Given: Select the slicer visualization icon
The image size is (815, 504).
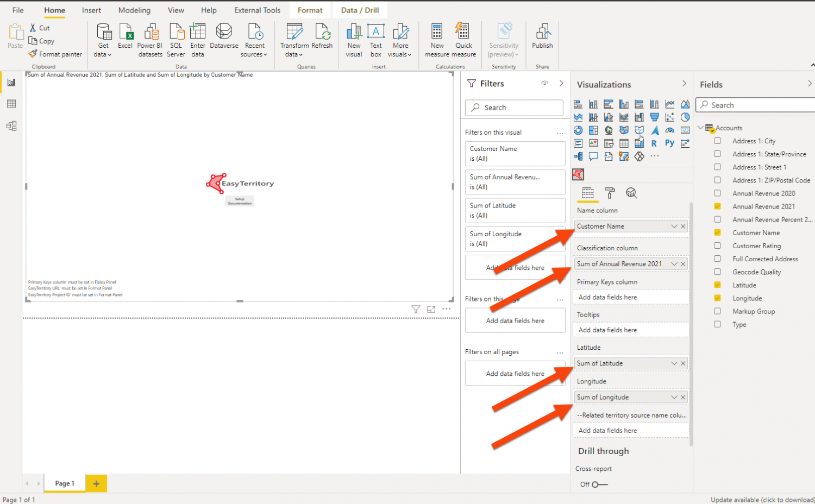Looking at the screenshot, I should (x=609, y=143).
